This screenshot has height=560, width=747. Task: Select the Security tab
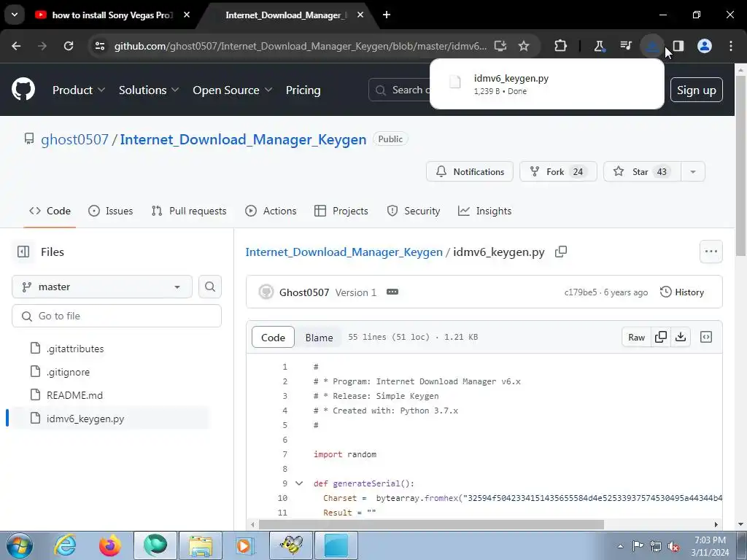tap(414, 211)
